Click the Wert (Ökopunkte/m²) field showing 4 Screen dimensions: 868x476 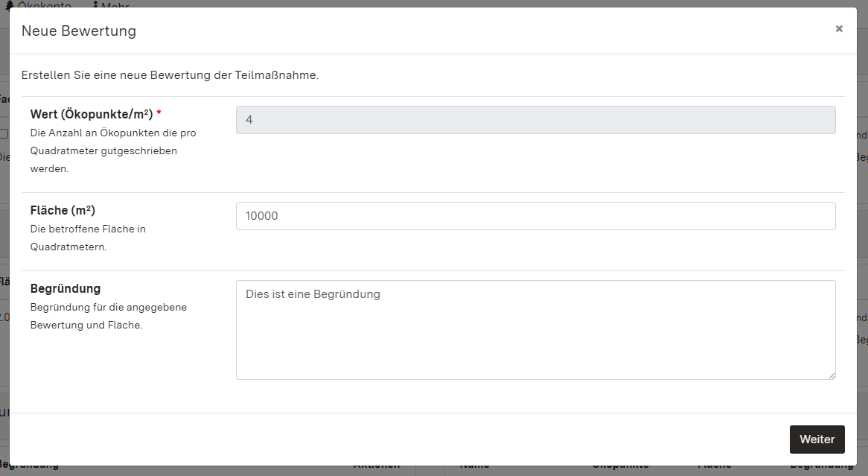click(x=535, y=120)
